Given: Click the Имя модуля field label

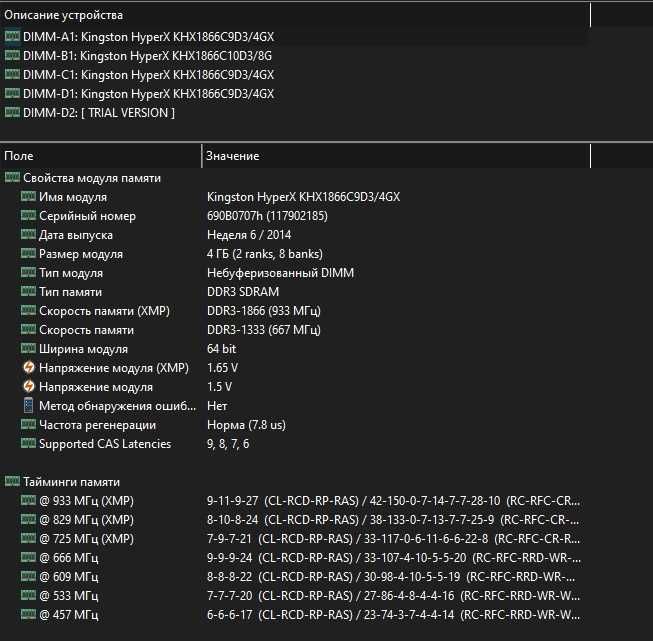Looking at the screenshot, I should (73, 197).
